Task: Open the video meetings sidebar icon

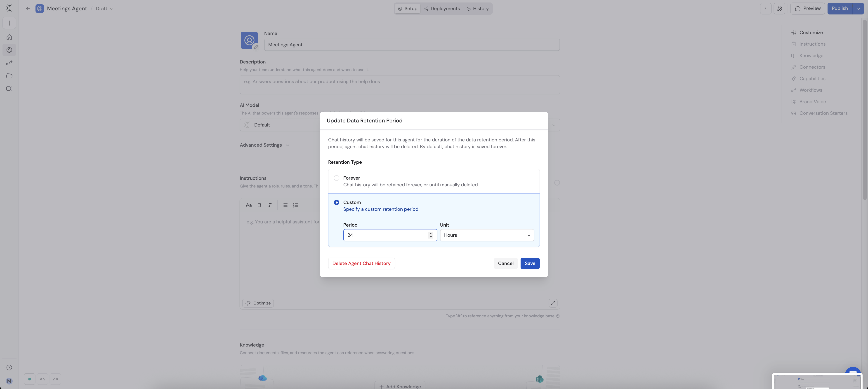Action: [9, 89]
